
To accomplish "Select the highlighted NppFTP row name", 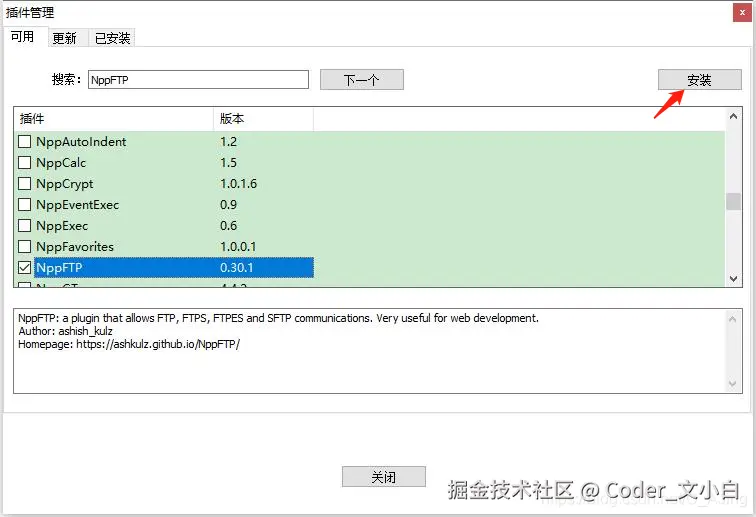I will point(59,268).
